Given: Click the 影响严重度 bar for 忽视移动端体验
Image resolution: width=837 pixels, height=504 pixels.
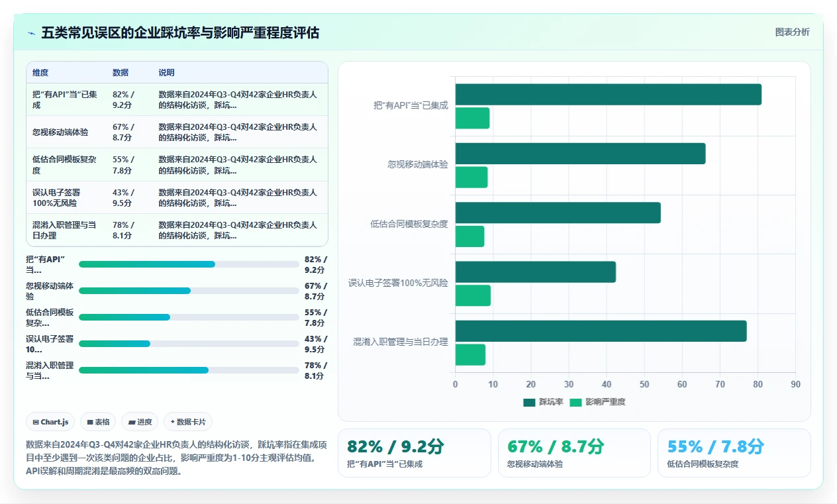Looking at the screenshot, I should [471, 177].
